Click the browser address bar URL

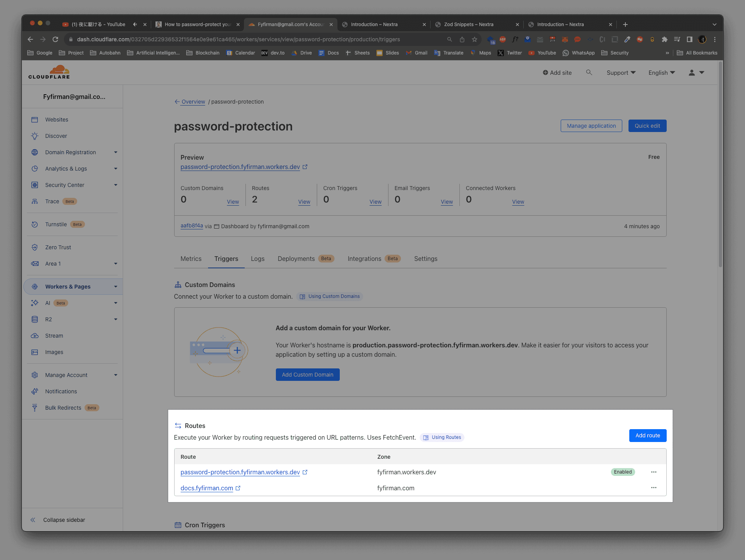(238, 39)
